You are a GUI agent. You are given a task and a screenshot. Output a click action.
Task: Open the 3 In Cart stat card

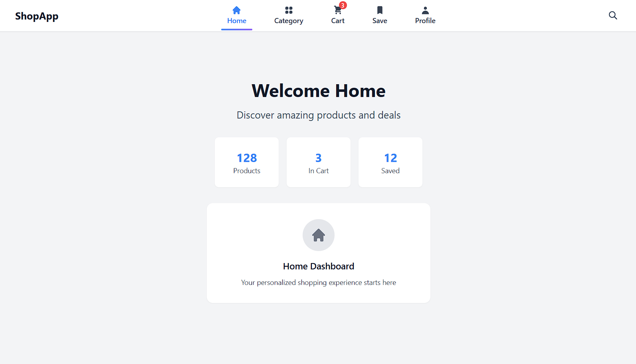(x=318, y=162)
